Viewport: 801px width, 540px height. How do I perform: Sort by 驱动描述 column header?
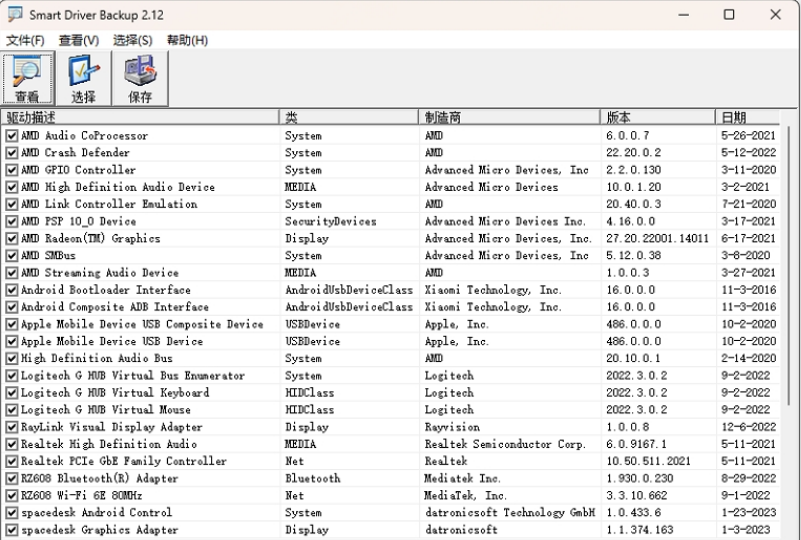click(140, 118)
